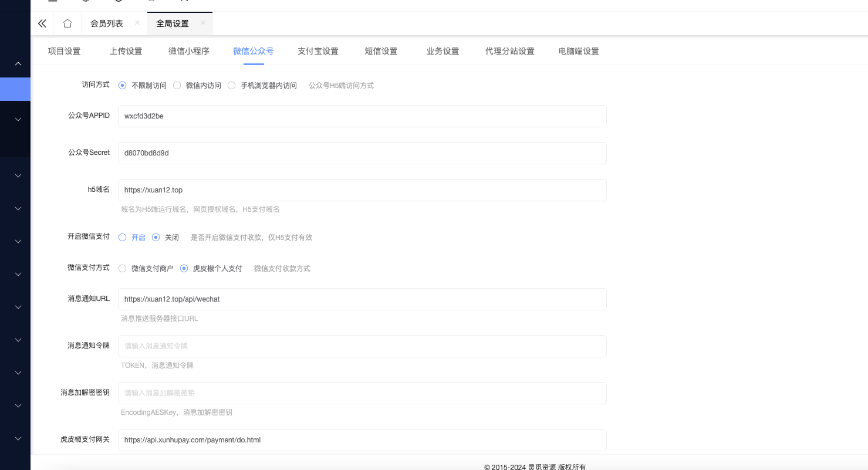Screen dimensions: 868x470
Task: Switch to the 支付宝设置 settings tab
Action: coord(318,51)
